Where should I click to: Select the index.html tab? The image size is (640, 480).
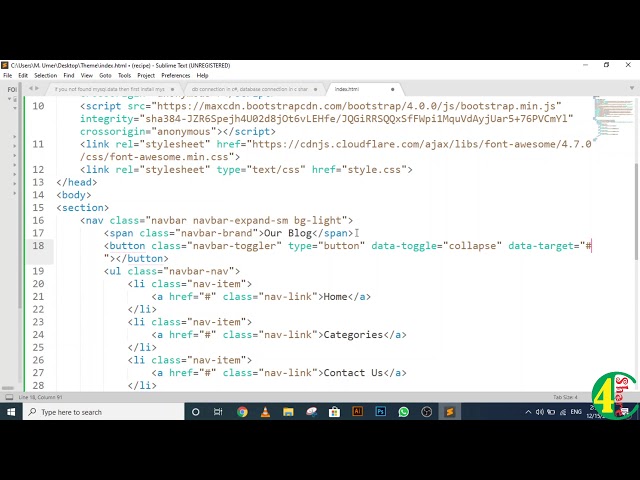click(x=347, y=89)
